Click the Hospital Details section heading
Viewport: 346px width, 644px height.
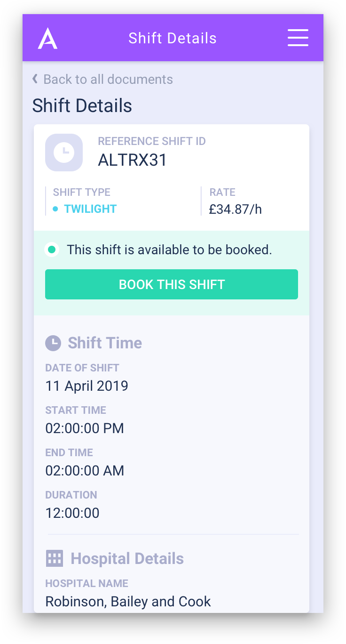[x=127, y=558]
